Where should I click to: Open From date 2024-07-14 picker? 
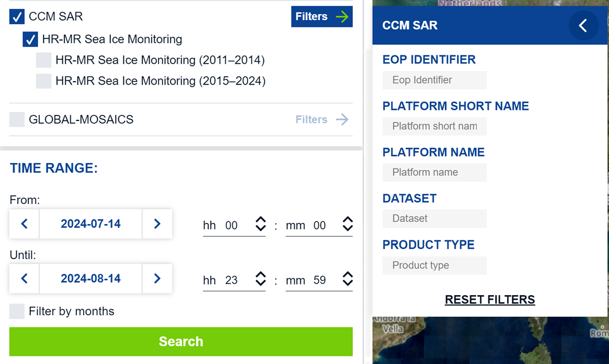point(91,224)
